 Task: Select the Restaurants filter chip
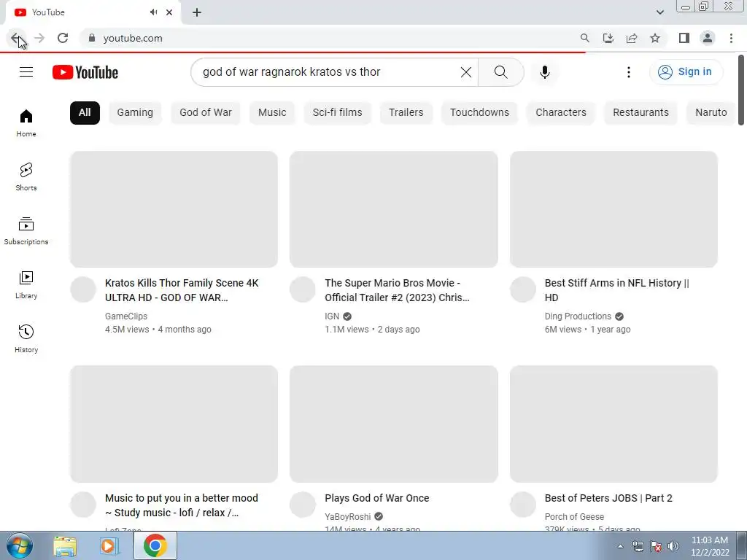[x=640, y=113]
